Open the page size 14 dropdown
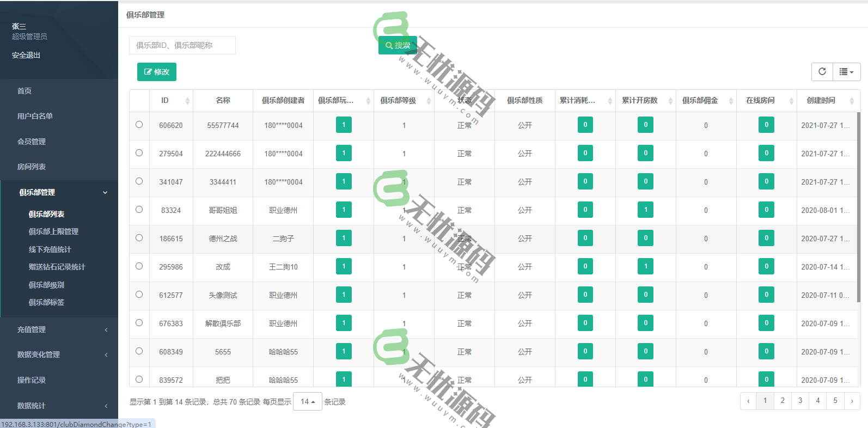 click(x=308, y=401)
